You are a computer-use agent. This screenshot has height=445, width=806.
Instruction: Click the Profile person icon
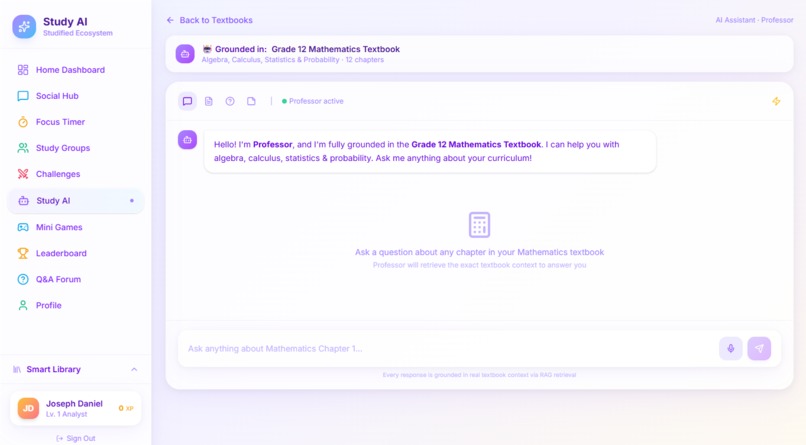[x=23, y=305]
